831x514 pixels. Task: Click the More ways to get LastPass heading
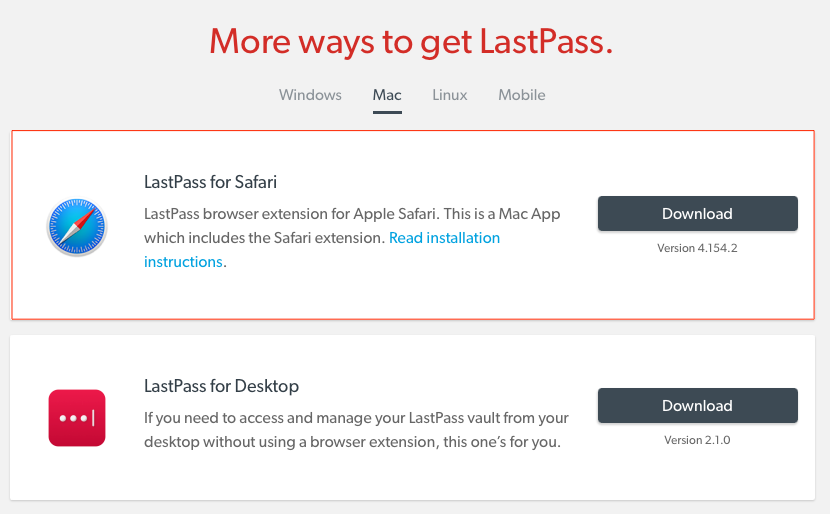point(411,41)
